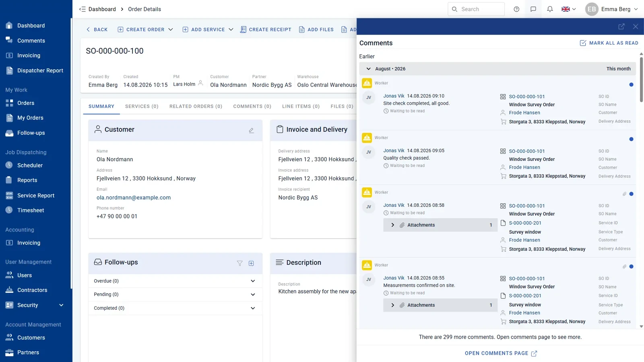Pop out comments panel in new window

621,27
